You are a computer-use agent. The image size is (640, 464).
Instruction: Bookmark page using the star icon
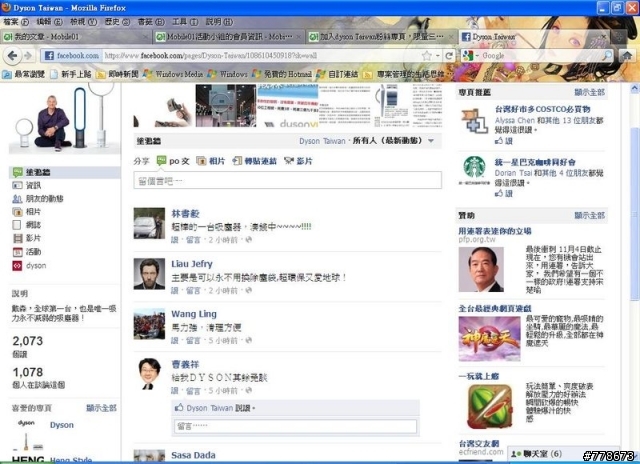pos(427,56)
